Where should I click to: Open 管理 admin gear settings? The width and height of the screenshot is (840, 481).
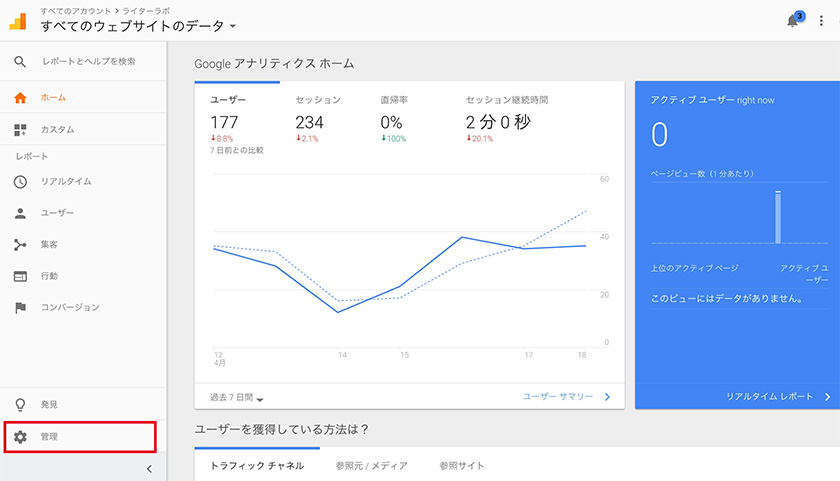[80, 437]
